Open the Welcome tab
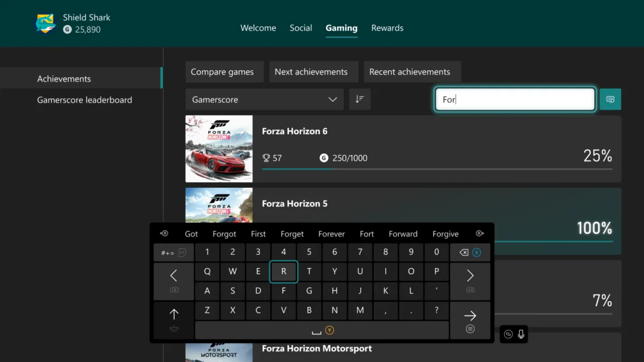The image size is (644, 362). pos(258,28)
